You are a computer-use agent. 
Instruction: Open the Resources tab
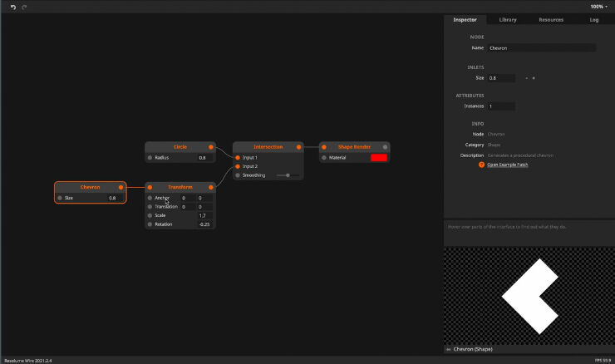[550, 19]
